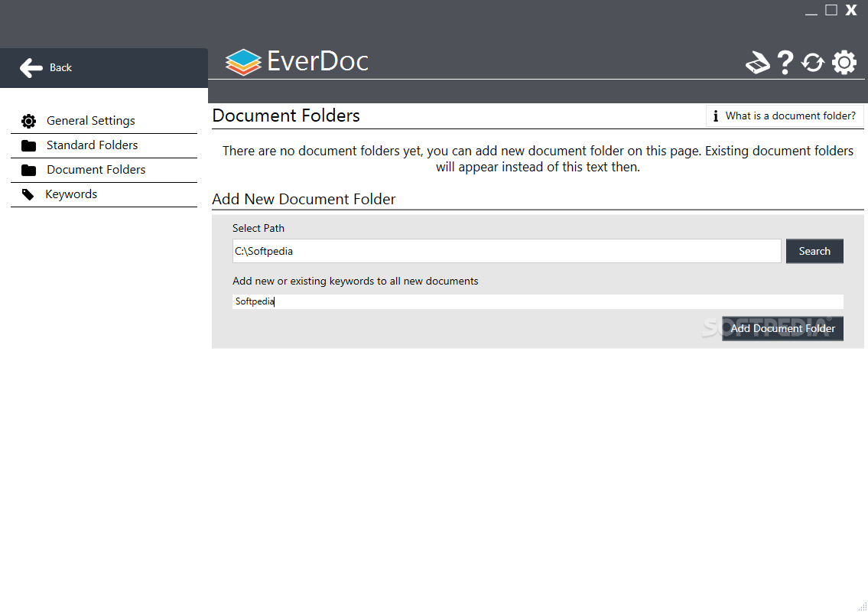Click the window resize grip corner
The image size is (868, 612).
(862, 606)
